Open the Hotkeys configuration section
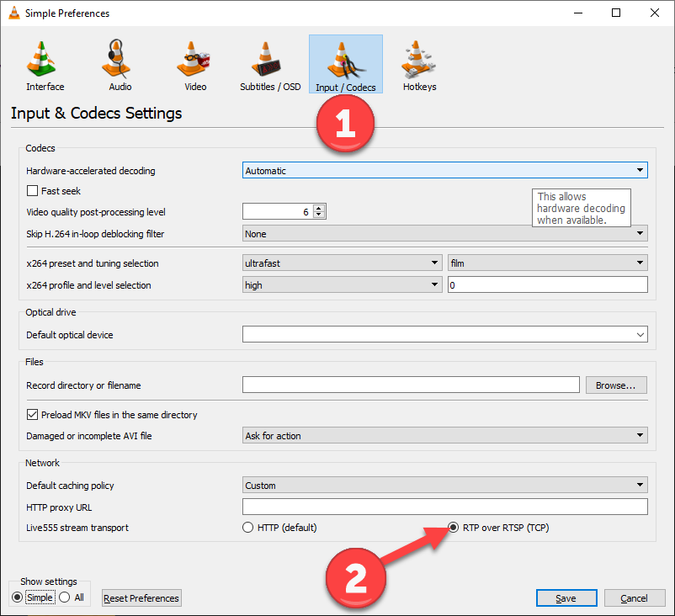This screenshot has width=675, height=616. pos(419,63)
